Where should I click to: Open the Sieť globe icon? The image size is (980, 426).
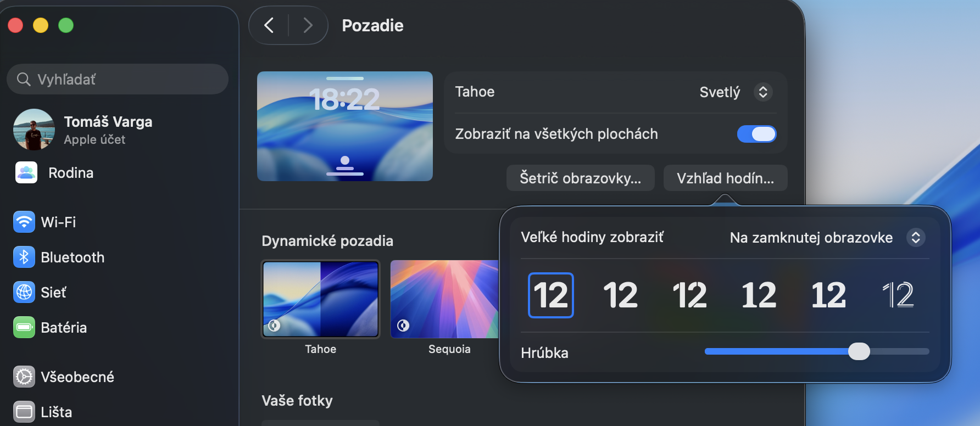pyautogui.click(x=24, y=292)
